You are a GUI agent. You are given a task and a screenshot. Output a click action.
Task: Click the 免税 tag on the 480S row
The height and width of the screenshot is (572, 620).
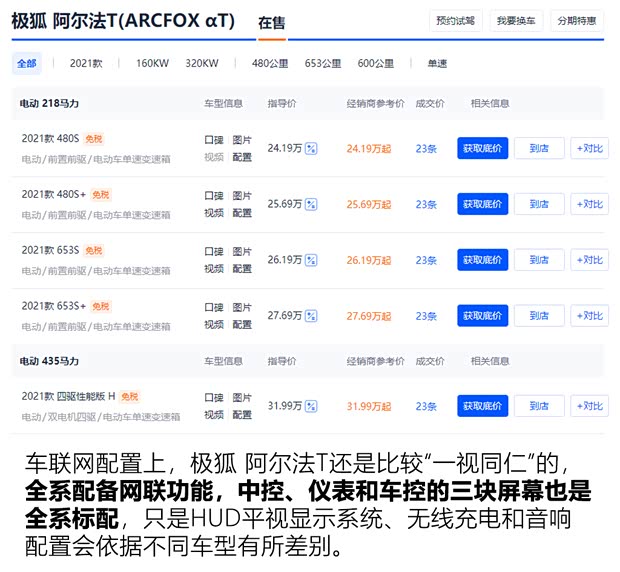point(94,139)
